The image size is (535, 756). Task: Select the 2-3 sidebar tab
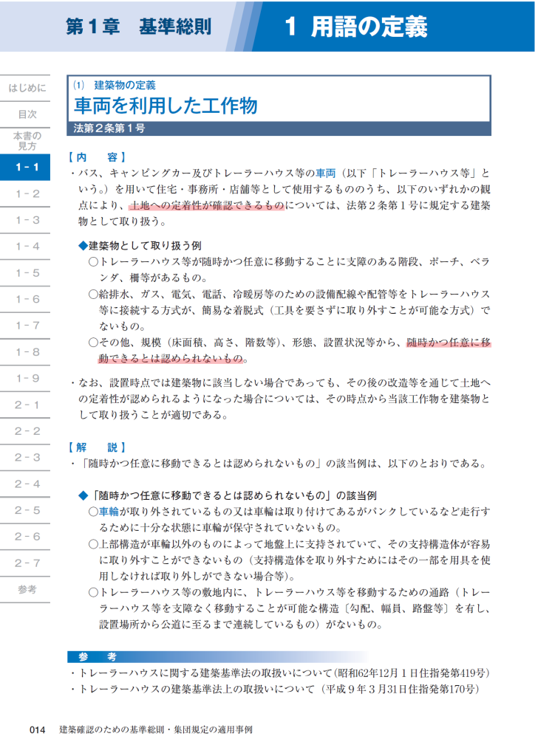point(26,458)
